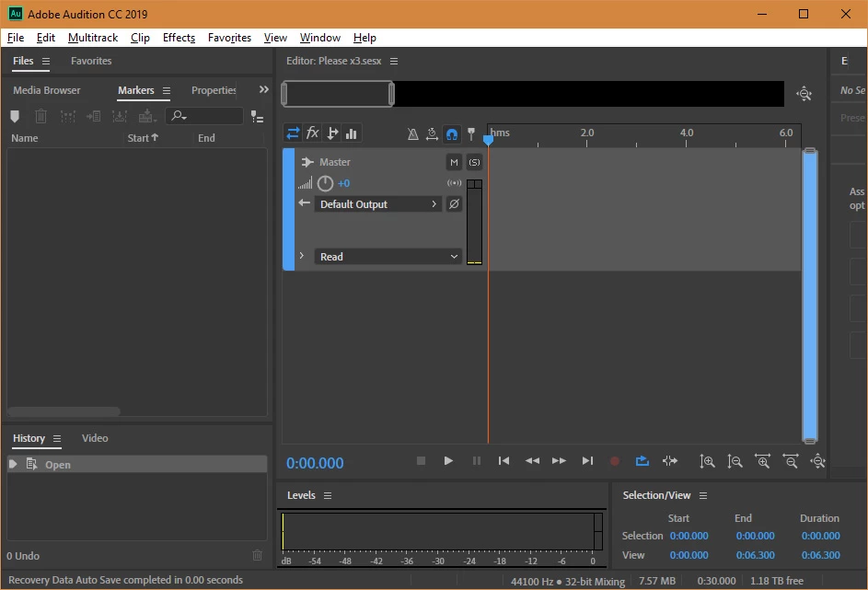Toggle Master sum to mono

point(454,183)
